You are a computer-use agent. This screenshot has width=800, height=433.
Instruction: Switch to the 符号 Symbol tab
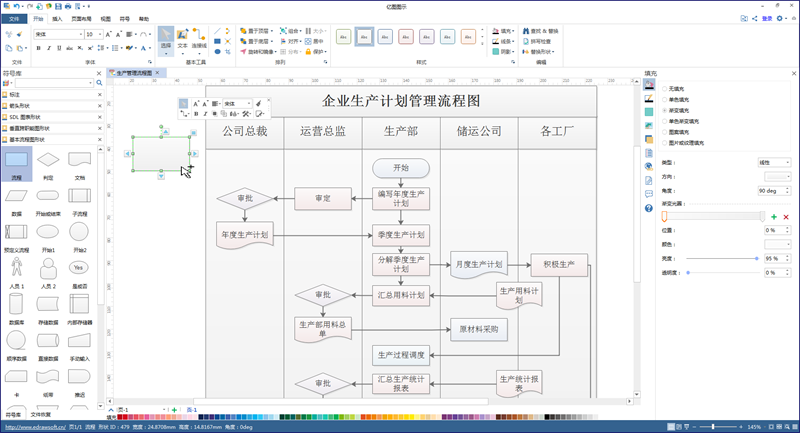tap(124, 19)
